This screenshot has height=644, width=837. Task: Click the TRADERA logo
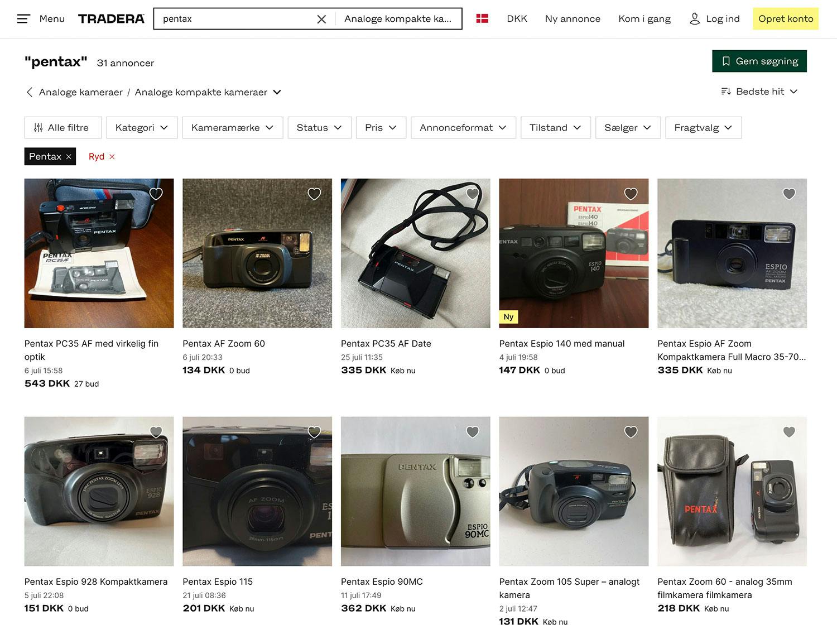point(111,18)
